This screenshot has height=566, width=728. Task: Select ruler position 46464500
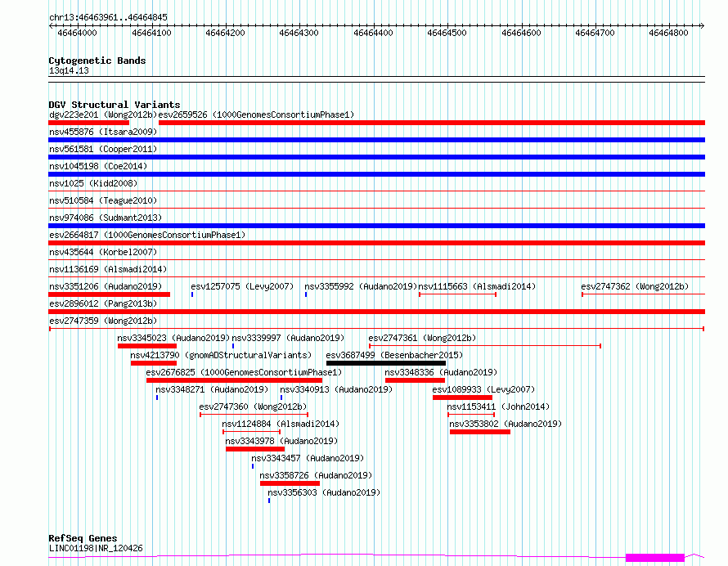click(x=447, y=33)
